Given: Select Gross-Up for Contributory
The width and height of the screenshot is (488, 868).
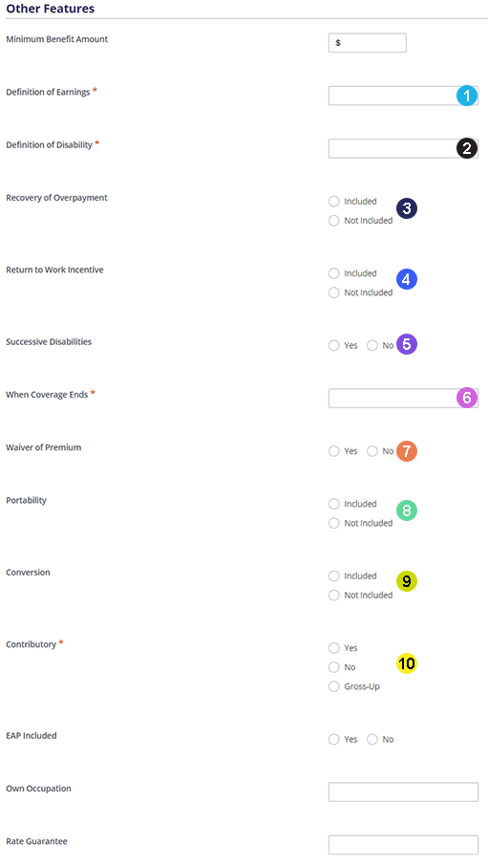Looking at the screenshot, I should point(333,686).
